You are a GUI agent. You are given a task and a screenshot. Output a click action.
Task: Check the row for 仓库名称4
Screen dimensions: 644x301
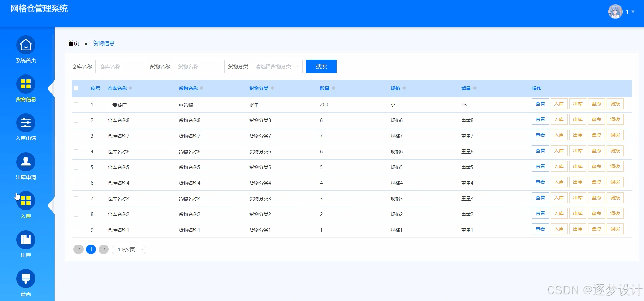[x=76, y=183]
